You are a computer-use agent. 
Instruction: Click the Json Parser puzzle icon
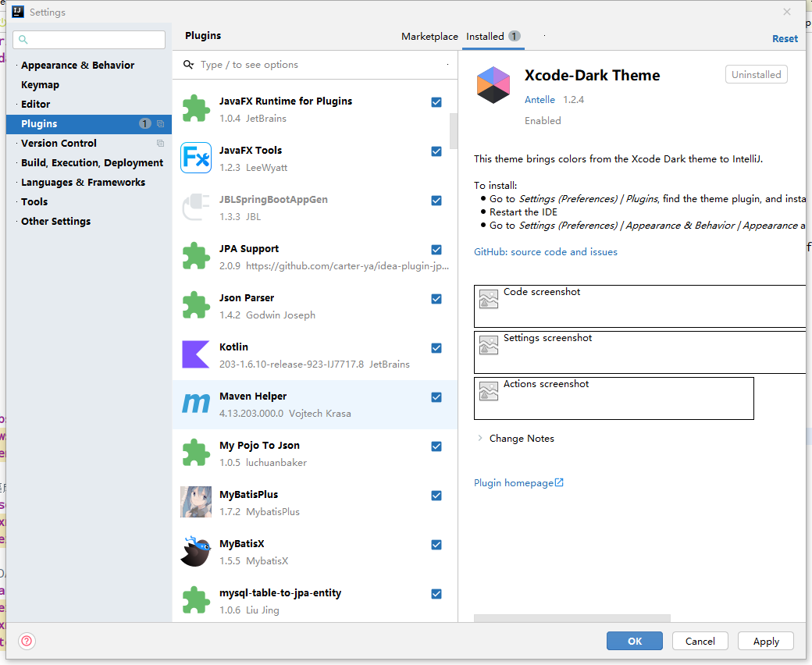(x=196, y=305)
